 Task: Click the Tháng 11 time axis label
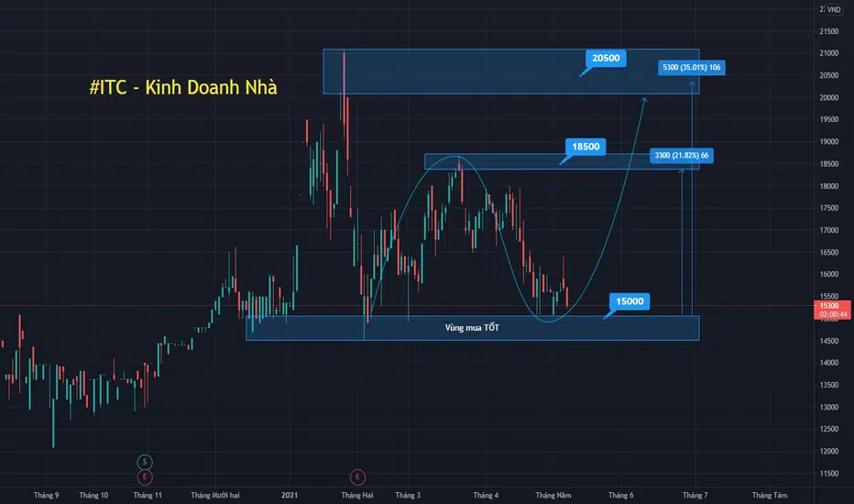148,495
